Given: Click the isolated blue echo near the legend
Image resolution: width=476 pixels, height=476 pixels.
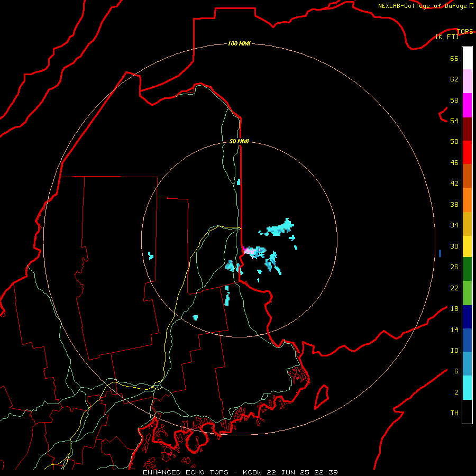Looking at the screenshot, I should pyautogui.click(x=440, y=253).
